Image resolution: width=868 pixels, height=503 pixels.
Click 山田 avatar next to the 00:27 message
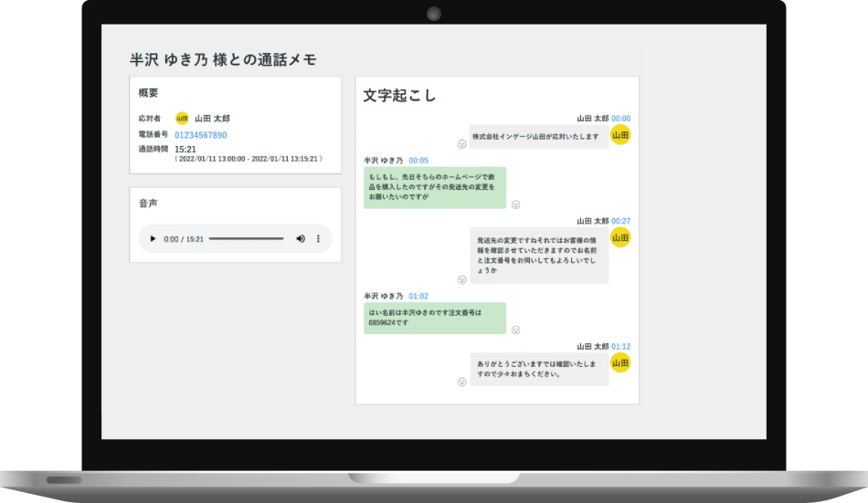tap(620, 237)
